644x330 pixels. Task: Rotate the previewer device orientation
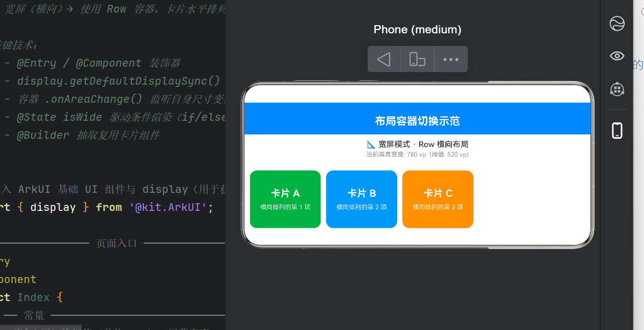coord(417,60)
